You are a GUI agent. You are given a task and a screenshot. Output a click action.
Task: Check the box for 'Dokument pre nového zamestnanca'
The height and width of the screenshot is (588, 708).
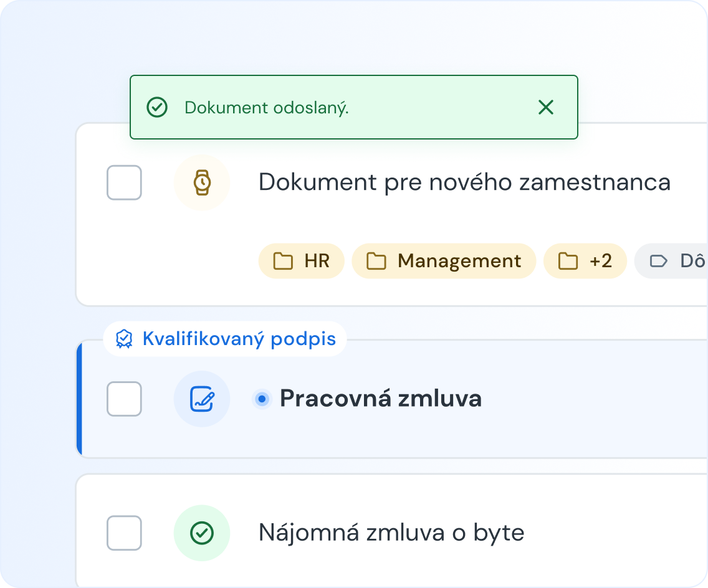point(125,183)
